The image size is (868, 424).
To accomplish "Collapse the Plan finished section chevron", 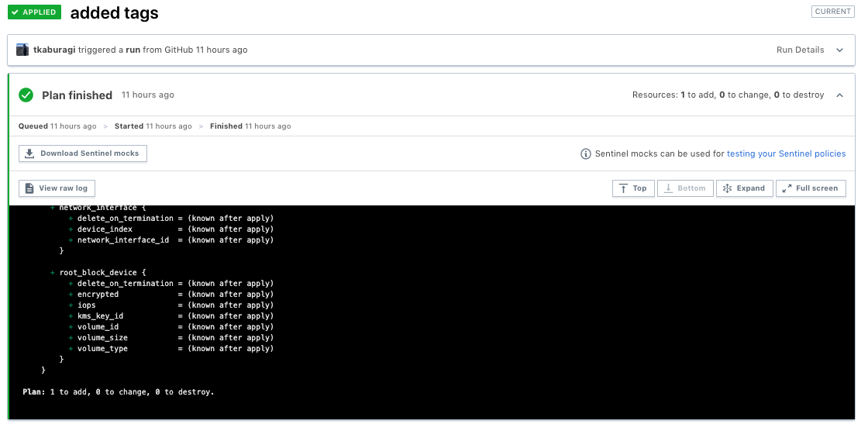I will pos(839,95).
